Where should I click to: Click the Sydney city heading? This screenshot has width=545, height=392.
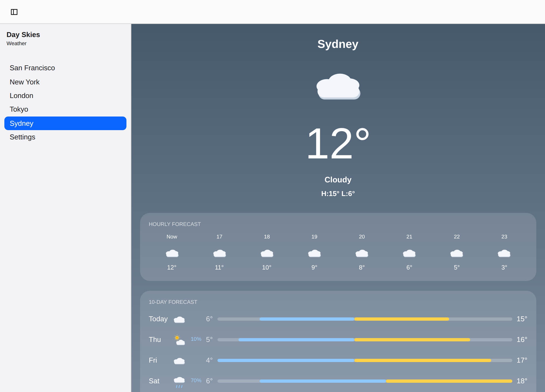point(338,44)
